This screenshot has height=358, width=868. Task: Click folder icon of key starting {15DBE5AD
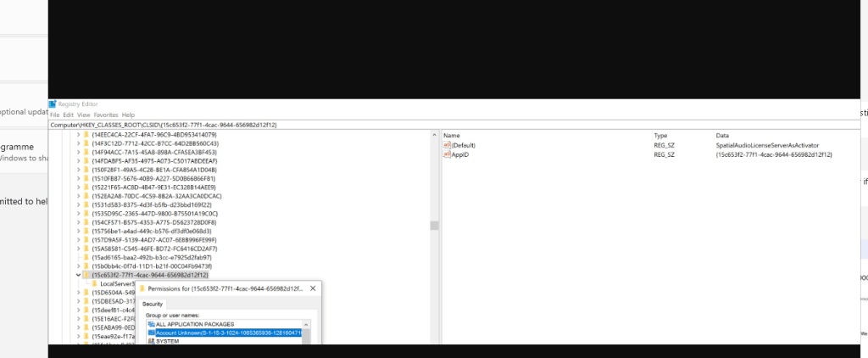[x=86, y=301]
